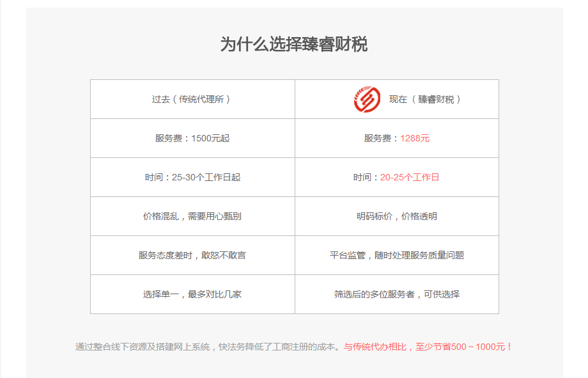Click the cell 平台监管，随时处理服务质量问题
Viewport: 588px width, 378px height.
click(x=397, y=255)
